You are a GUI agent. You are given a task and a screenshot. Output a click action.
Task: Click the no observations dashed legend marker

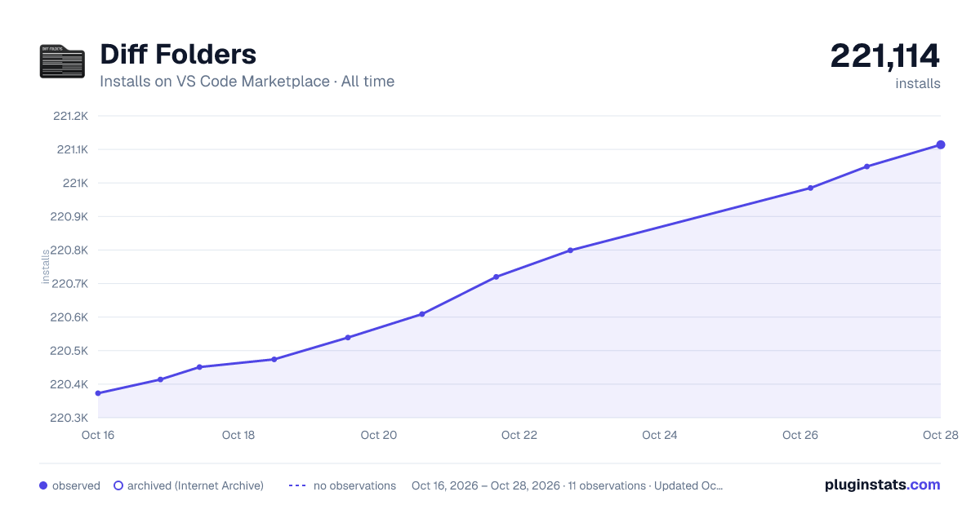click(297, 485)
